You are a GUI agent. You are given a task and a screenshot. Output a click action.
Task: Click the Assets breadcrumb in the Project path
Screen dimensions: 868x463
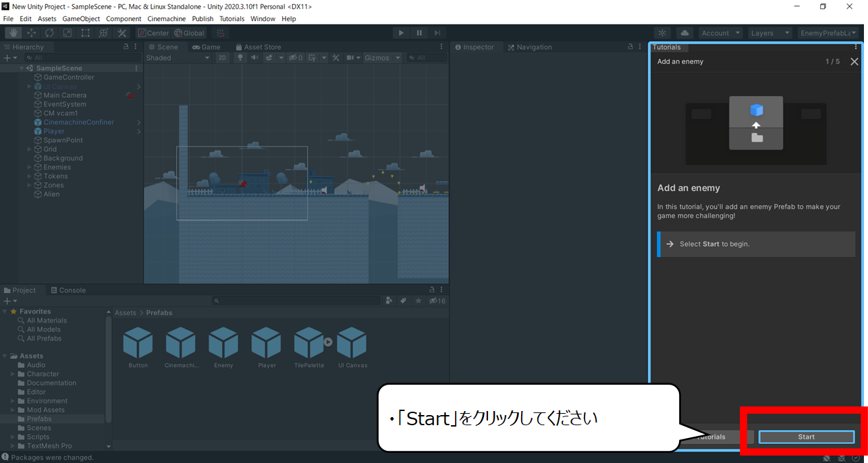pos(125,313)
